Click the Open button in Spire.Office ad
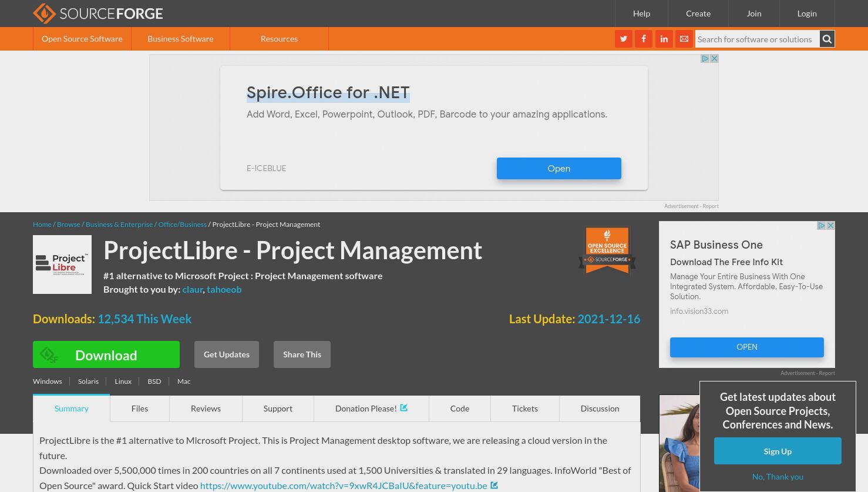 pos(559,168)
